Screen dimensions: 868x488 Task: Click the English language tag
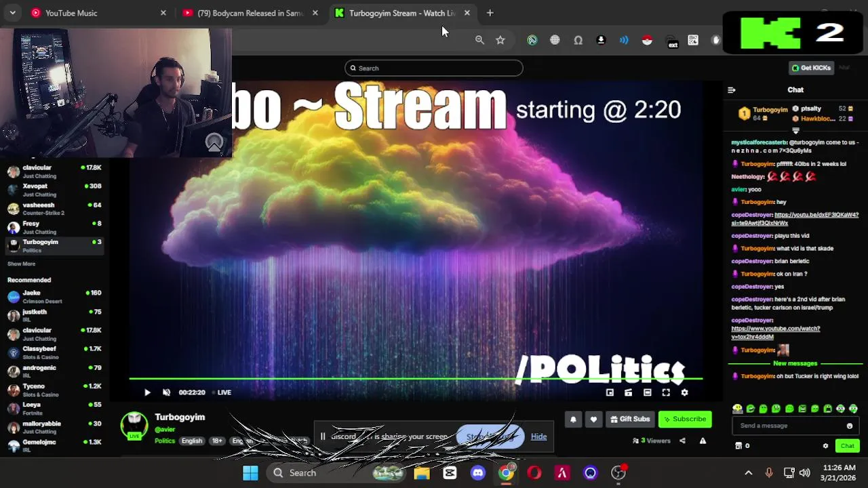point(192,441)
